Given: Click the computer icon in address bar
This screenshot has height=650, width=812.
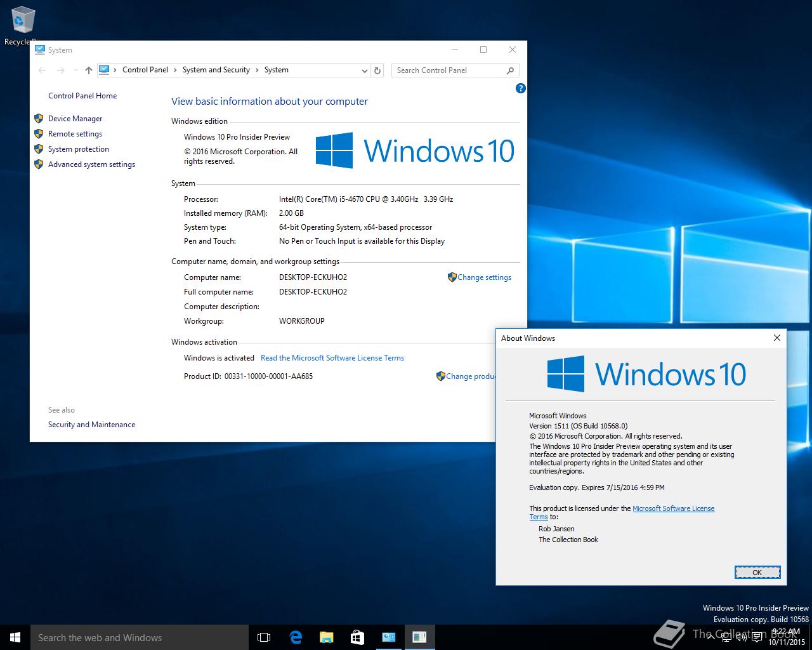Looking at the screenshot, I should pyautogui.click(x=105, y=70).
